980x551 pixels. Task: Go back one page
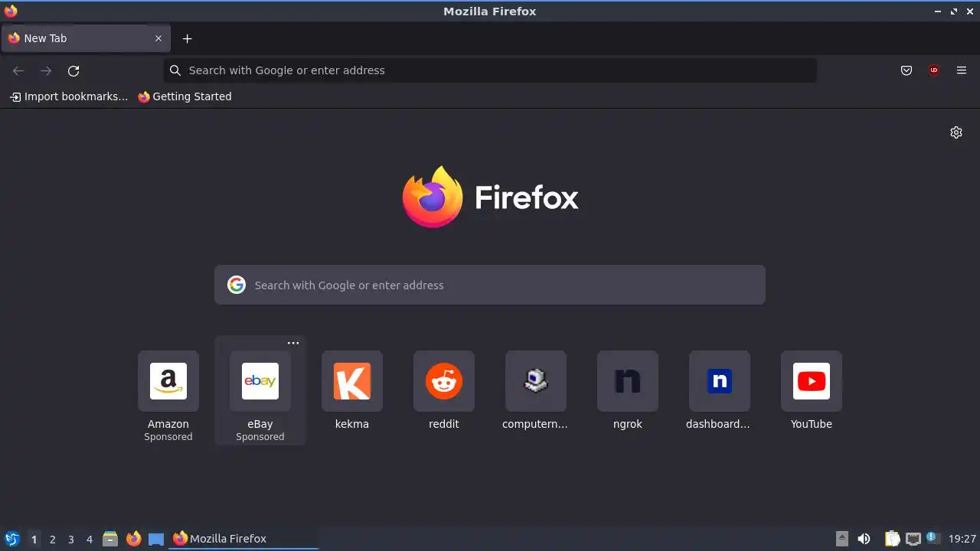click(x=18, y=70)
